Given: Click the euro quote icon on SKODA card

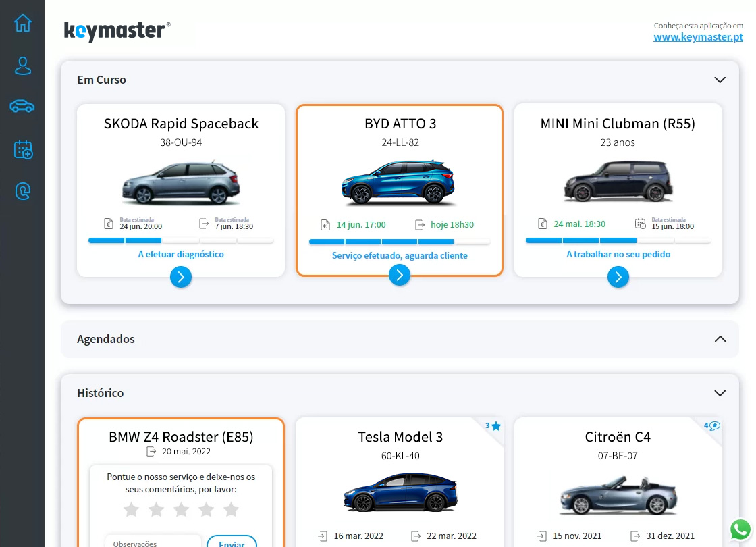Looking at the screenshot, I should point(109,224).
